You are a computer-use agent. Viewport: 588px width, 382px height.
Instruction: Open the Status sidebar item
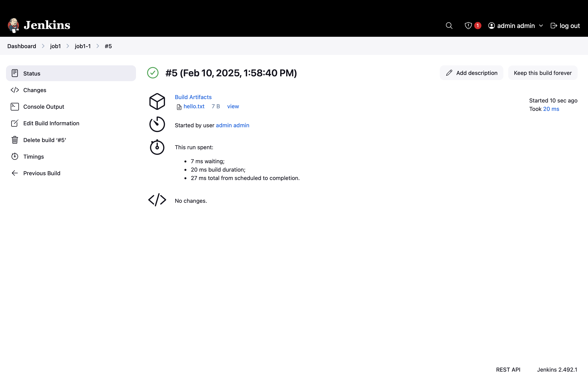pyautogui.click(x=71, y=73)
